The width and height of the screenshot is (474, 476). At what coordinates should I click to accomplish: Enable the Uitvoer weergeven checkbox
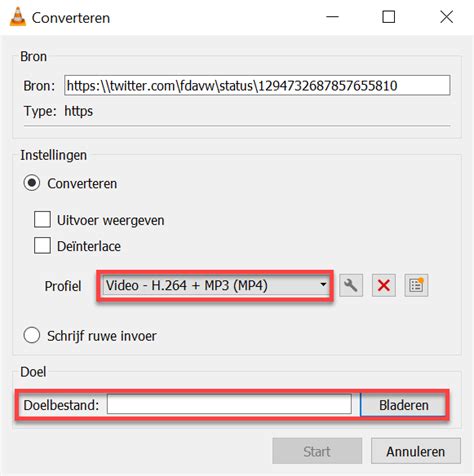(x=42, y=219)
